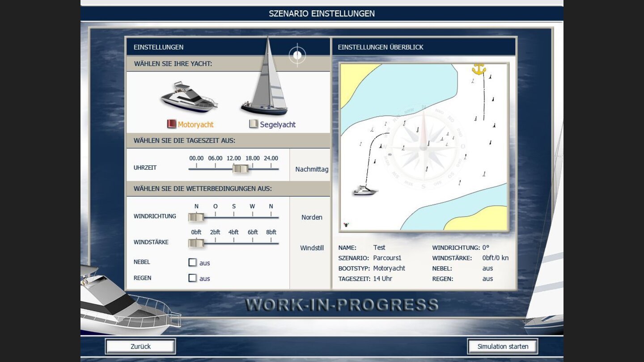Click the compass rose on map
The height and width of the screenshot is (362, 644).
423,147
